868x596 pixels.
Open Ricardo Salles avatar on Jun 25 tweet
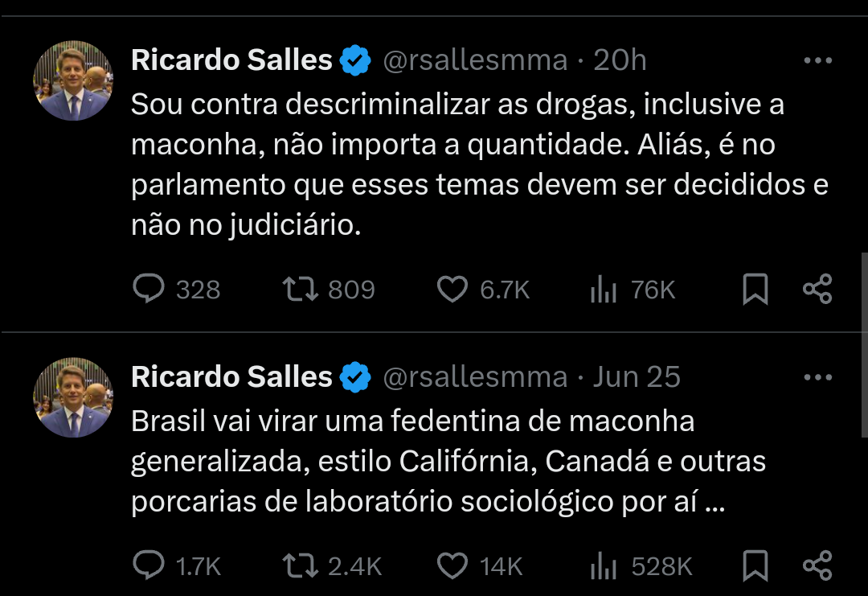click(x=73, y=397)
